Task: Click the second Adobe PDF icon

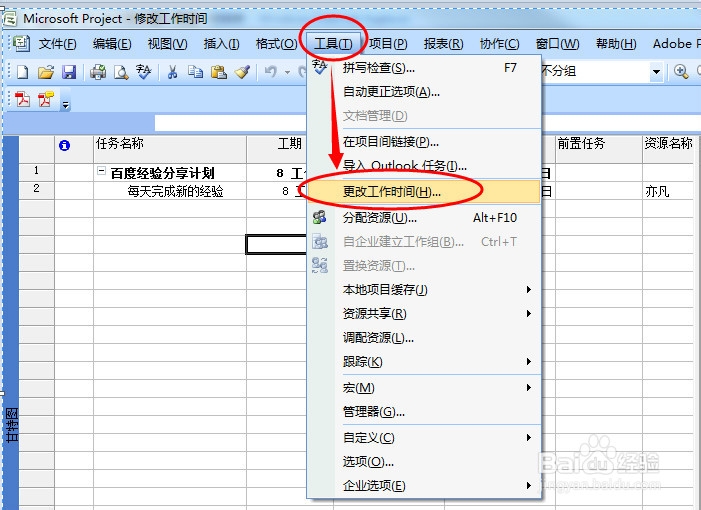Action: pyautogui.click(x=46, y=99)
